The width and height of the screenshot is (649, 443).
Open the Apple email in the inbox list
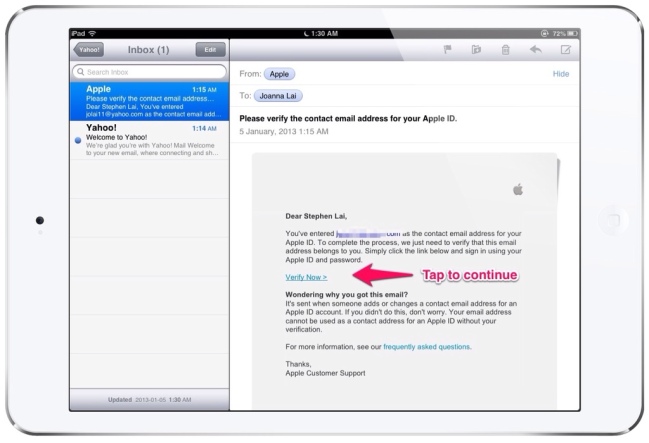(149, 101)
